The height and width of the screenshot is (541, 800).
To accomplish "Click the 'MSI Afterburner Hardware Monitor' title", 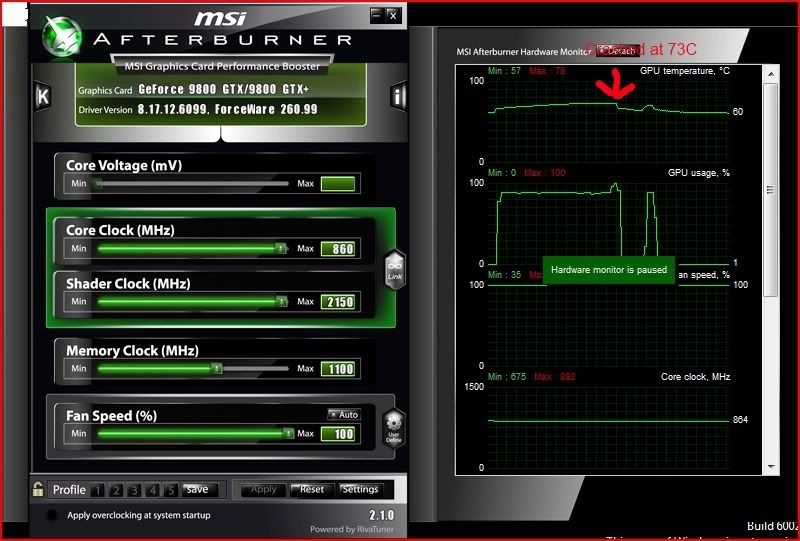I will click(x=524, y=52).
